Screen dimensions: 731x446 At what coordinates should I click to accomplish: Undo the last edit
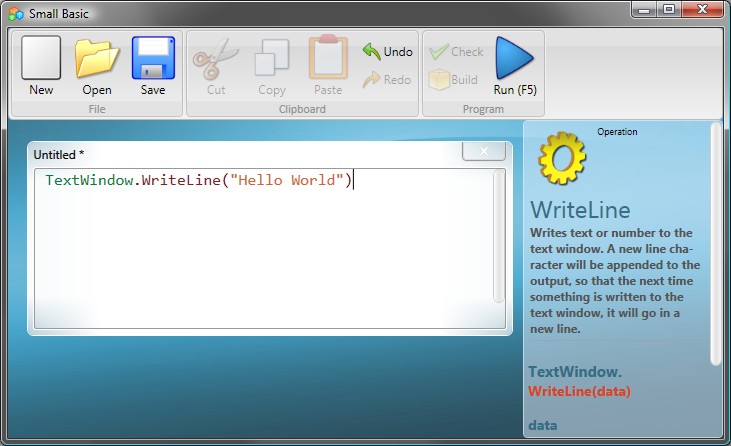pos(387,51)
